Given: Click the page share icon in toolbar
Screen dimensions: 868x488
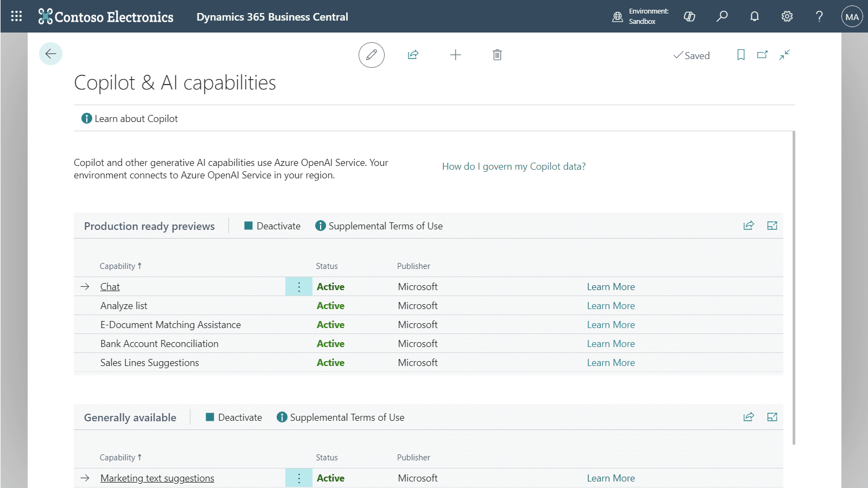Looking at the screenshot, I should click(x=413, y=55).
